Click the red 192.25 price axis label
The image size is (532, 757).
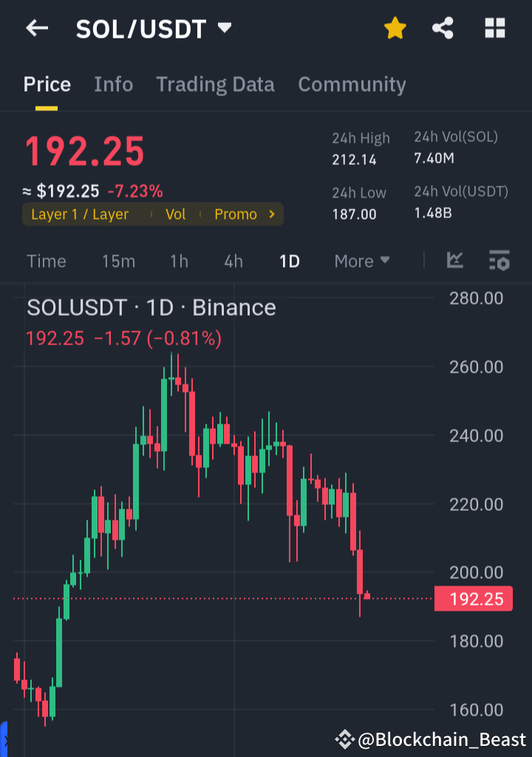pyautogui.click(x=474, y=599)
